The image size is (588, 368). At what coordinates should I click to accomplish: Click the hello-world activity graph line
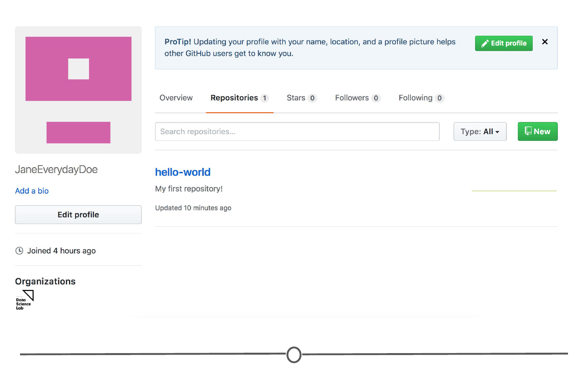514,191
